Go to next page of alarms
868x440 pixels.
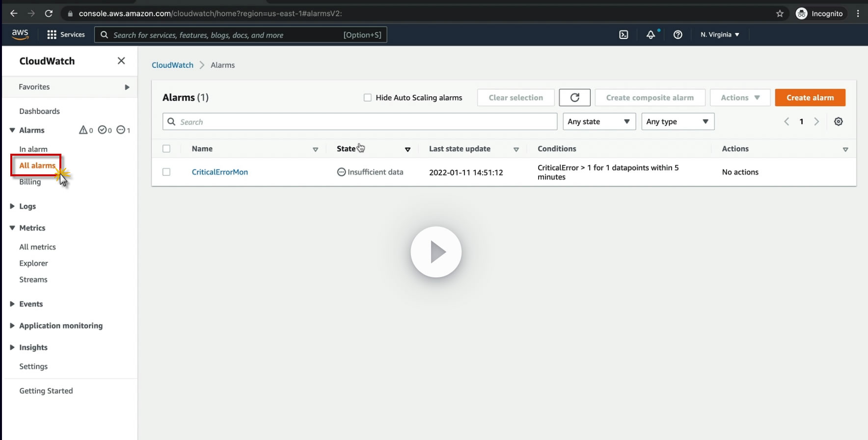(x=816, y=122)
